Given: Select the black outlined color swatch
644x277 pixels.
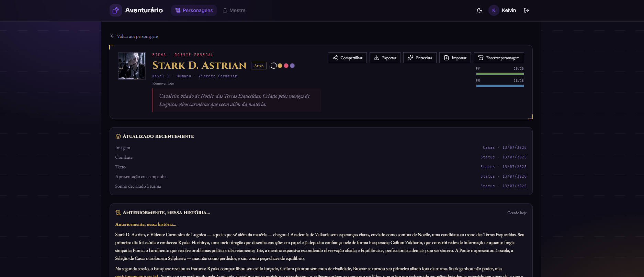Looking at the screenshot, I should click(274, 66).
